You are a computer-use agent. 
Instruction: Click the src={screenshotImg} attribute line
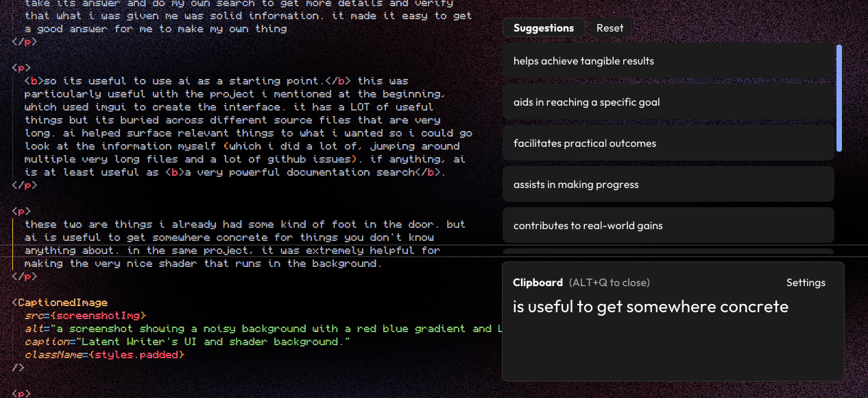[86, 316]
